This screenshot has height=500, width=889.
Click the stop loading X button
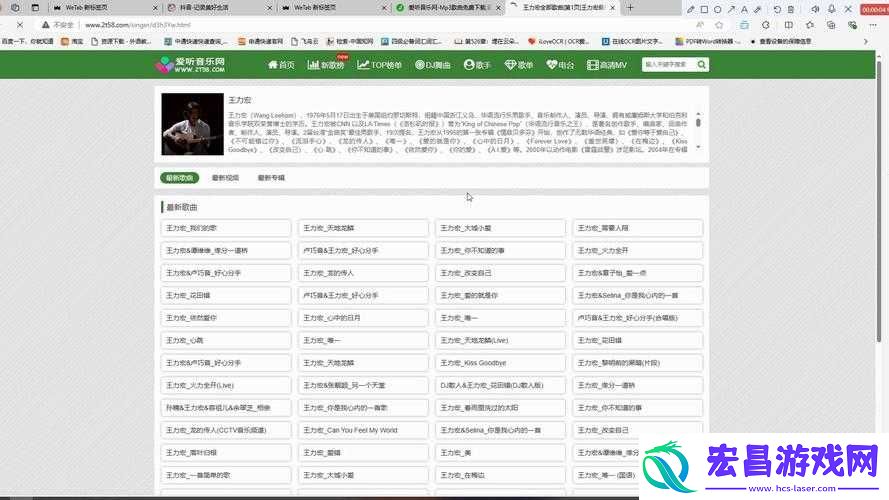[x=19, y=25]
